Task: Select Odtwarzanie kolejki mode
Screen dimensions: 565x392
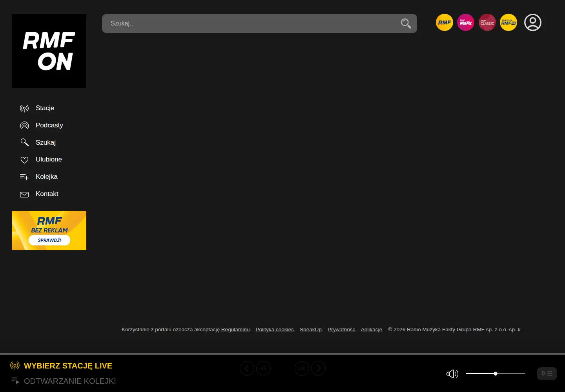Action: (x=63, y=381)
